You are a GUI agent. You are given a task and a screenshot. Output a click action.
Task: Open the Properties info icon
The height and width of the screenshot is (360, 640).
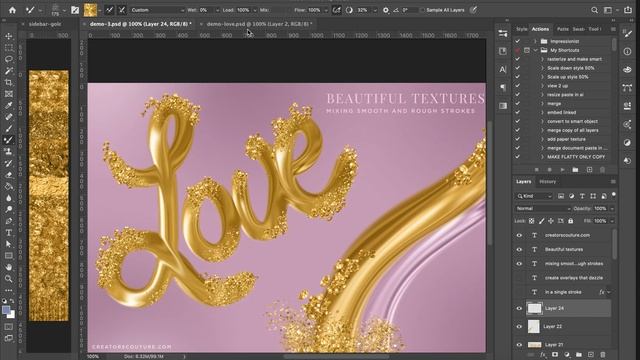pos(627,51)
